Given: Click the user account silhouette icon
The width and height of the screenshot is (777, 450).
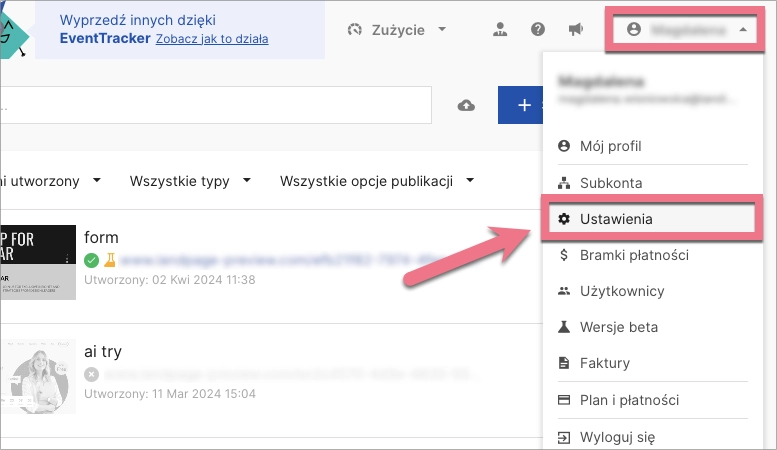Looking at the screenshot, I should 501,30.
